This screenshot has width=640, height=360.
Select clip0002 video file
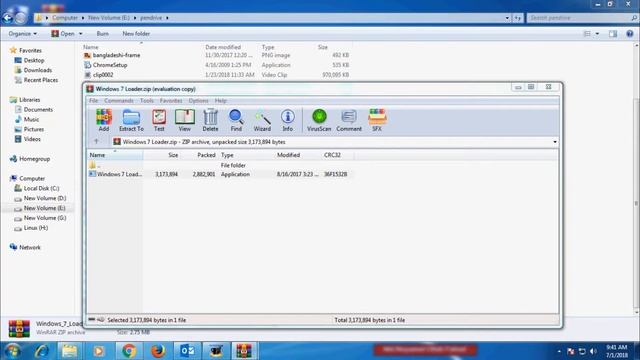(x=103, y=75)
